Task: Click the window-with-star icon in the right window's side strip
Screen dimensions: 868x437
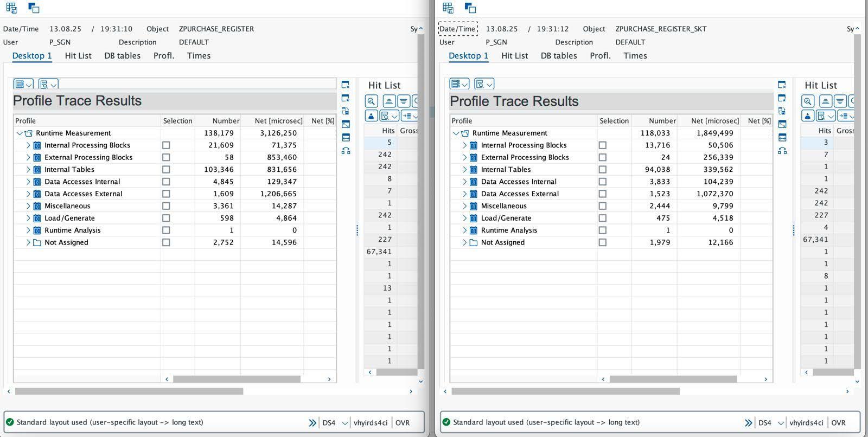Action: 782,98
